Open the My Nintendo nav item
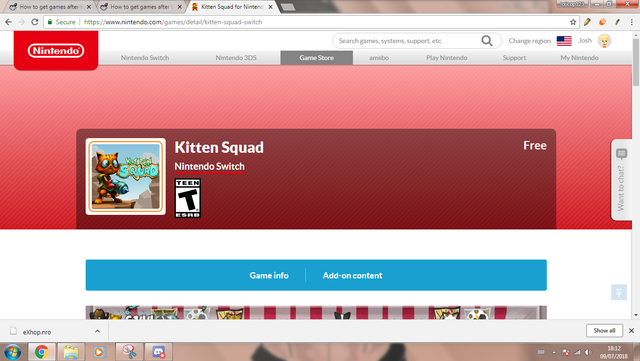Screen dimensions: 640x361 pyautogui.click(x=579, y=58)
